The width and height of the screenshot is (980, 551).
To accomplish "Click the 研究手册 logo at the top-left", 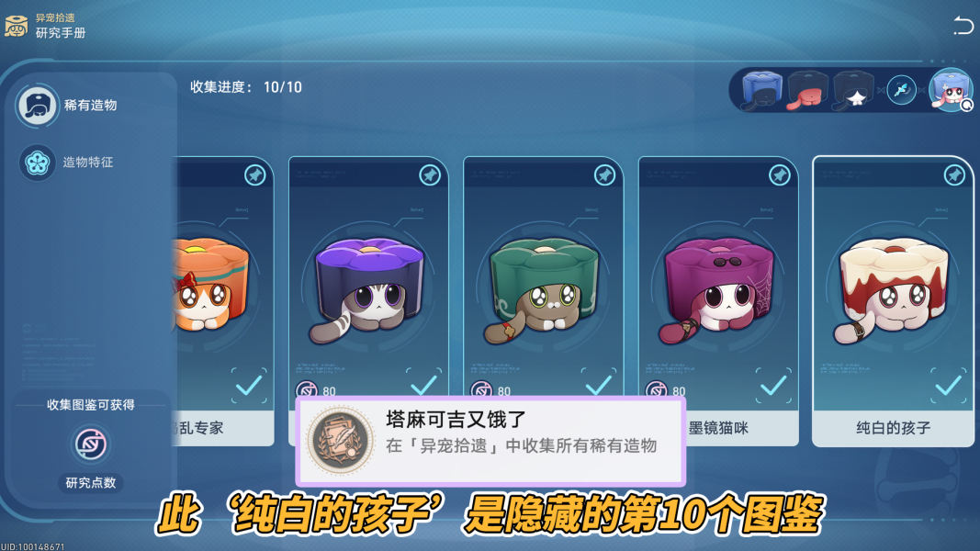I will point(16,26).
